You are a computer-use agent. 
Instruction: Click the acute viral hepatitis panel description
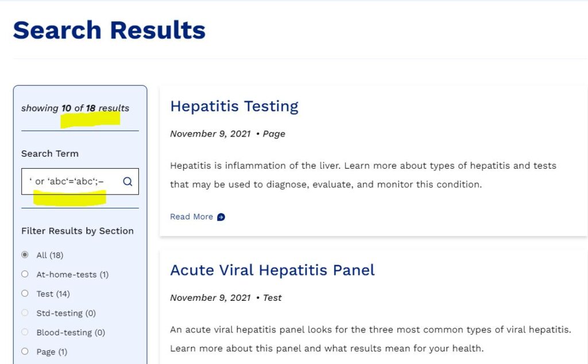(370, 339)
